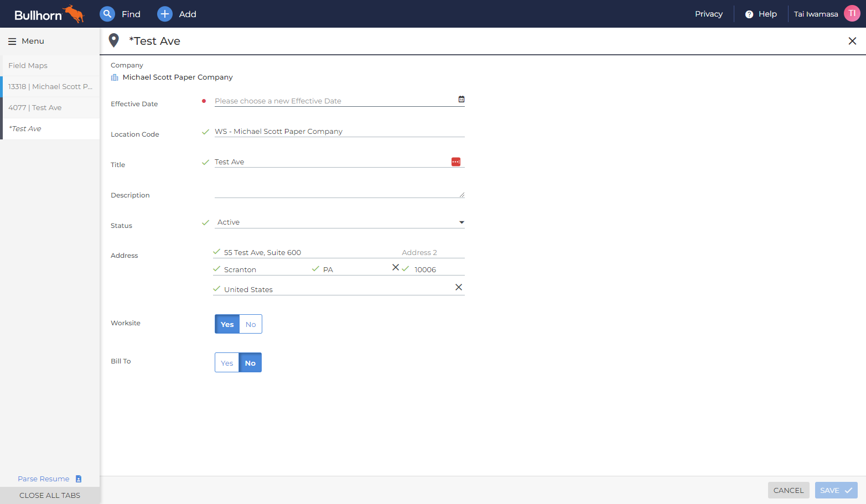Click the TI user avatar
This screenshot has width=866, height=504.
pos(852,13)
